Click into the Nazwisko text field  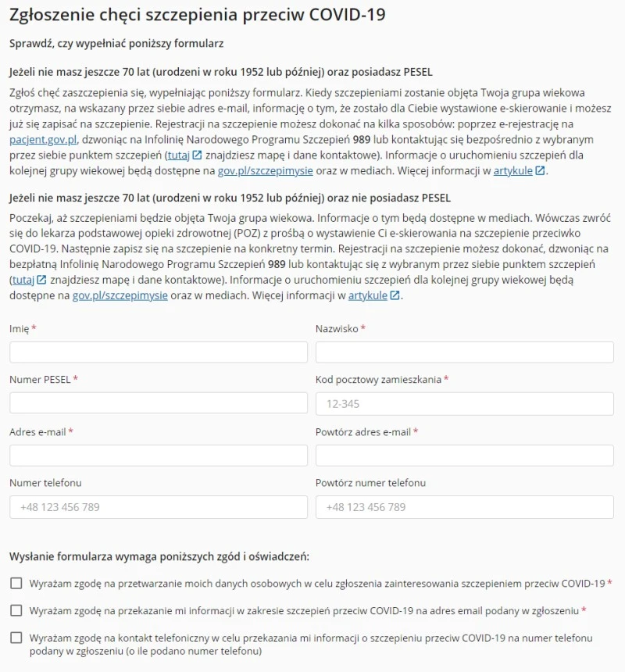coord(464,352)
